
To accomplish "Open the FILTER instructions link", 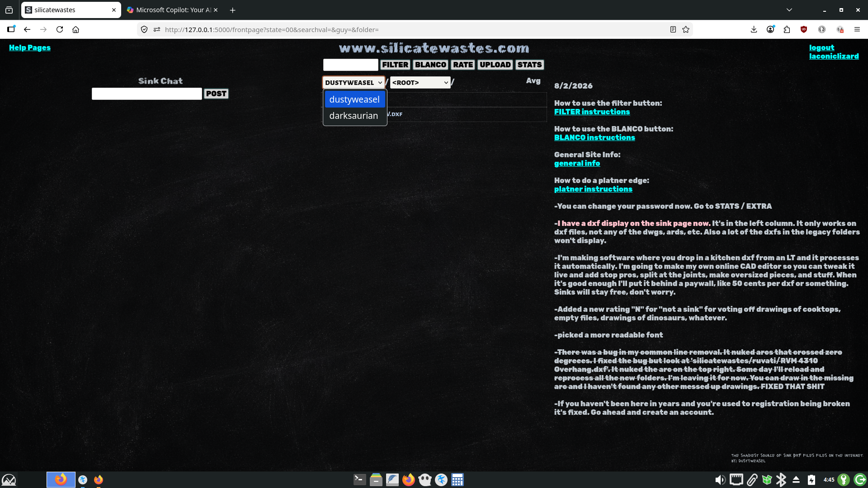I will 592,112.
